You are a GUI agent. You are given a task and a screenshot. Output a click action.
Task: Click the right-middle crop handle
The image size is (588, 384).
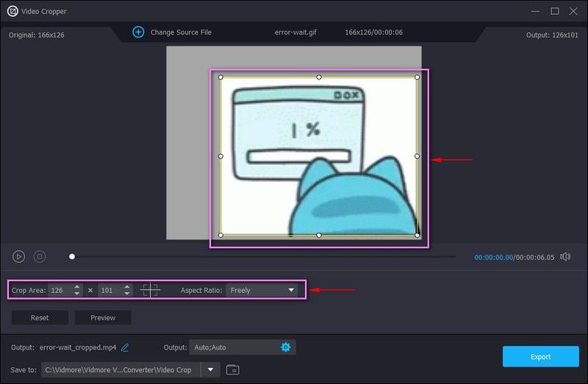pyautogui.click(x=417, y=156)
